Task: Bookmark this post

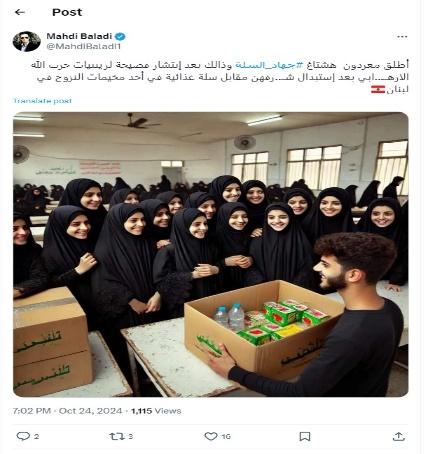Action: coord(305,436)
